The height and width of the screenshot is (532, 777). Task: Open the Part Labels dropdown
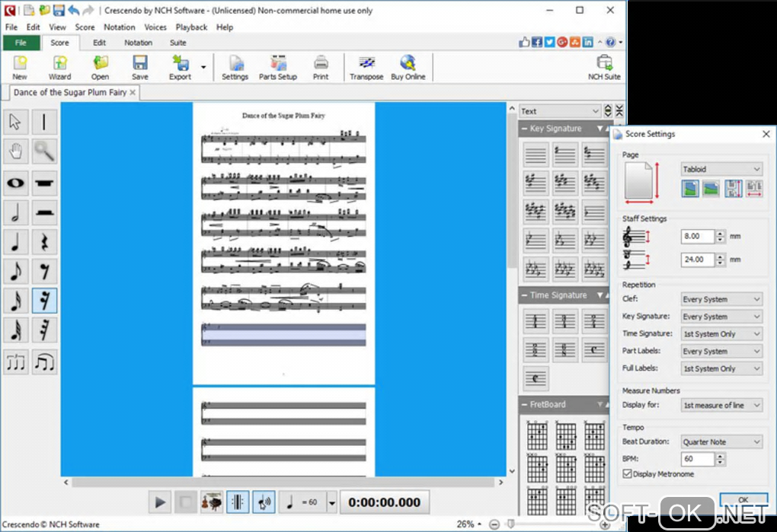pyautogui.click(x=721, y=351)
